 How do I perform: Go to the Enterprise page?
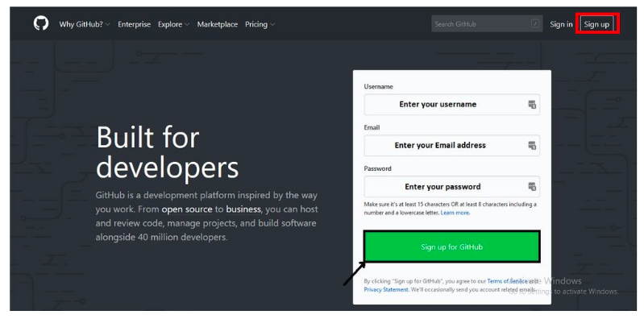tap(135, 24)
